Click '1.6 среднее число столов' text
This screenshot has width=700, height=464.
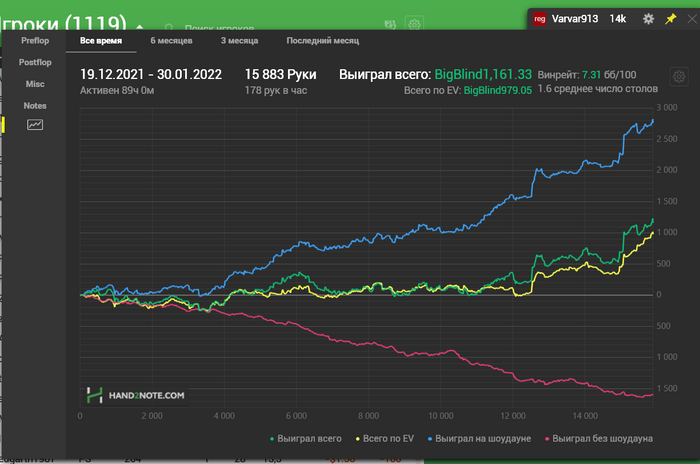coord(598,89)
